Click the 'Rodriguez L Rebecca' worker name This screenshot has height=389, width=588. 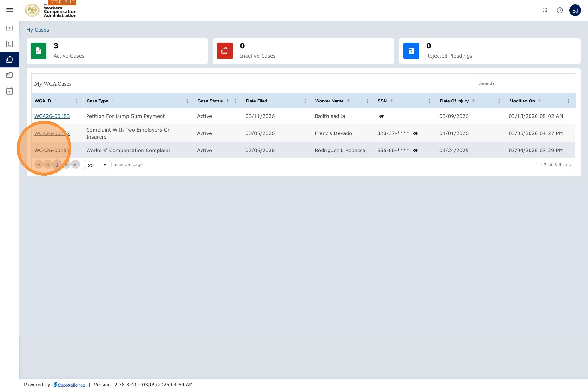tap(340, 151)
